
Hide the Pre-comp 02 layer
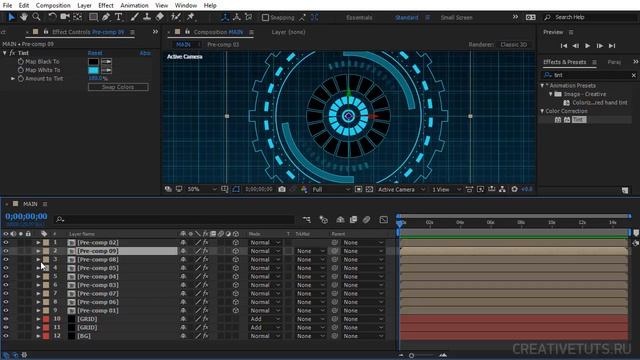click(6, 242)
